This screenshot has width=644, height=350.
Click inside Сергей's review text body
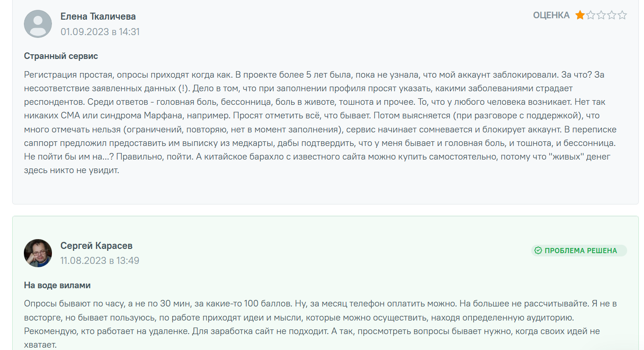281,316
